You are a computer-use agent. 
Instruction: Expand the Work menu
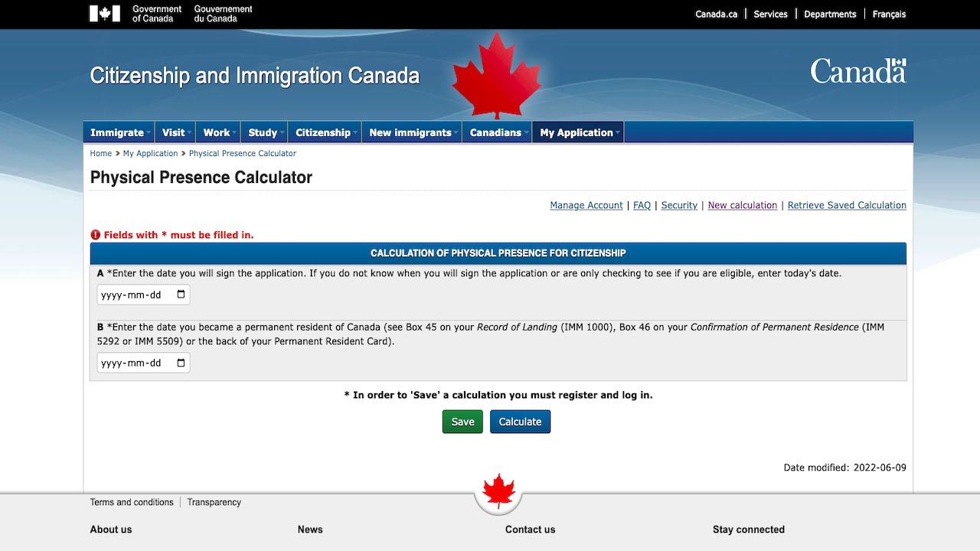[218, 132]
